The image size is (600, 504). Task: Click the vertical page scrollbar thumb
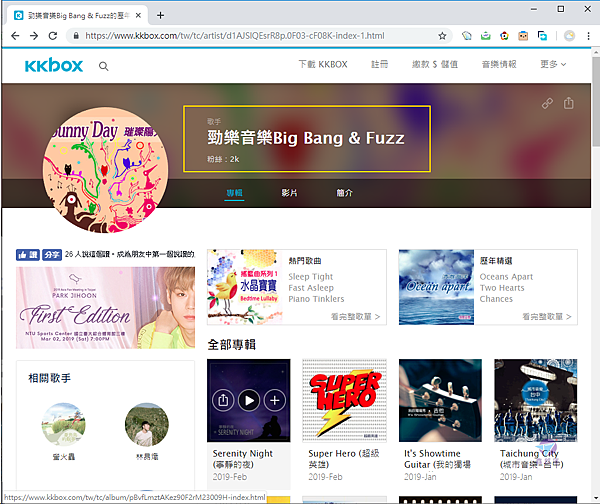tap(596, 101)
